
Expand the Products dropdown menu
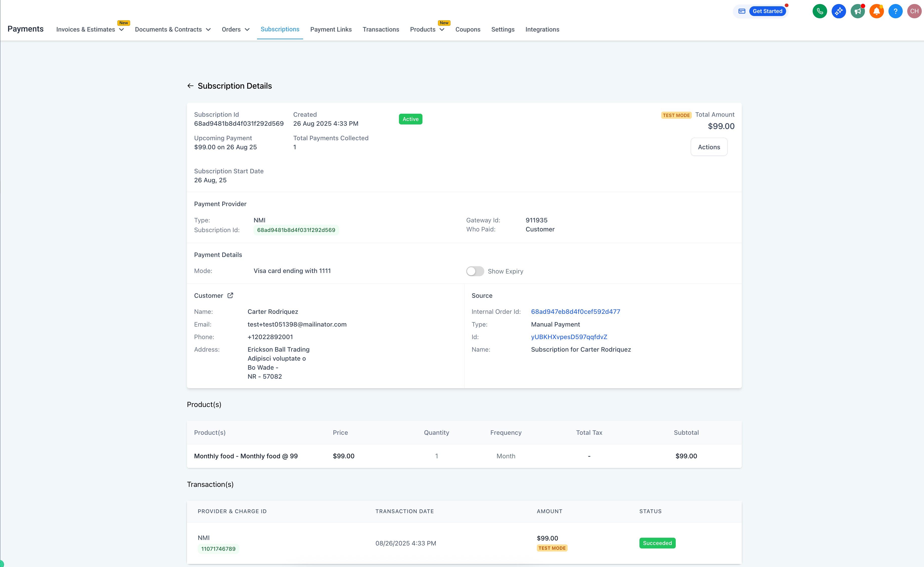click(x=427, y=29)
